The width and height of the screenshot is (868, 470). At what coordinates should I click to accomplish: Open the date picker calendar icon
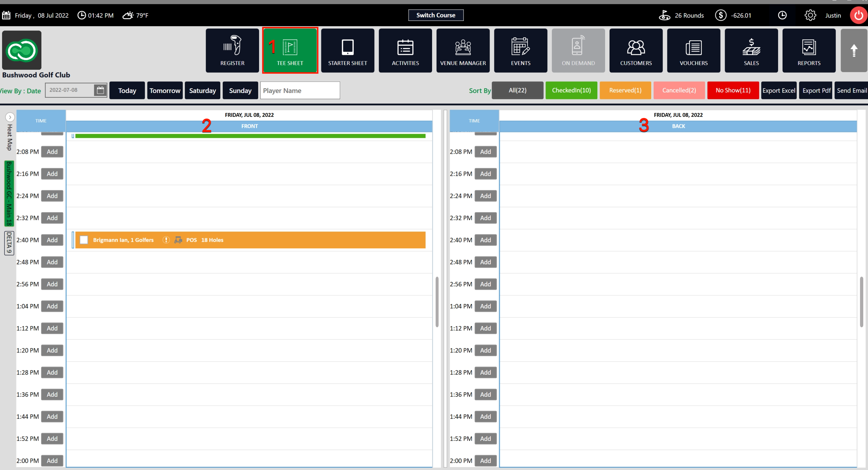coord(100,90)
